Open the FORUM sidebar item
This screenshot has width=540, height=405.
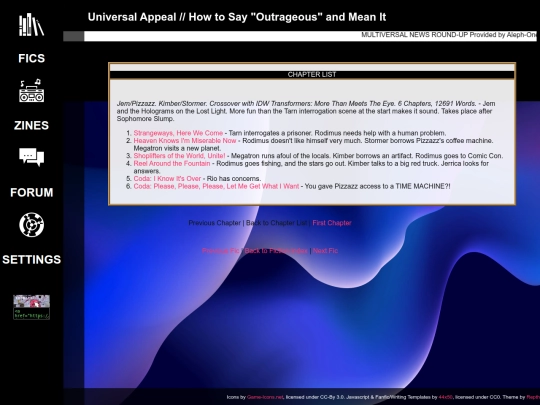pyautogui.click(x=31, y=193)
